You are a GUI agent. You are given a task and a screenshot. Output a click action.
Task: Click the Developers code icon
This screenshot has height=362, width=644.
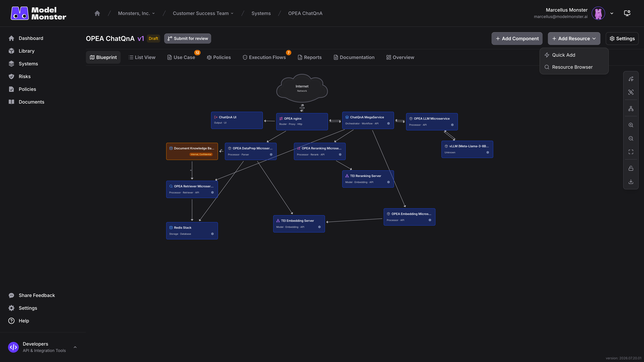tap(14, 347)
